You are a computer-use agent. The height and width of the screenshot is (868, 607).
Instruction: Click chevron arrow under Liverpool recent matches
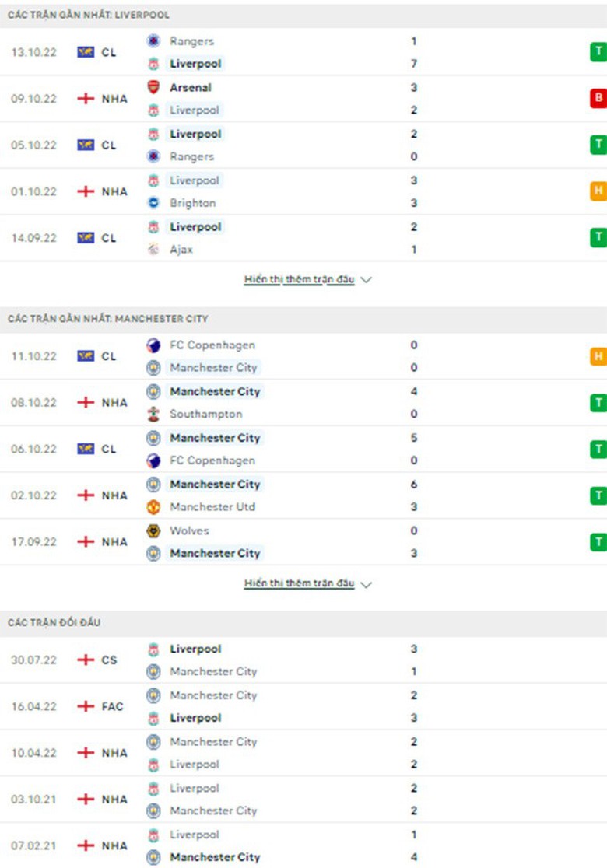coord(367,280)
